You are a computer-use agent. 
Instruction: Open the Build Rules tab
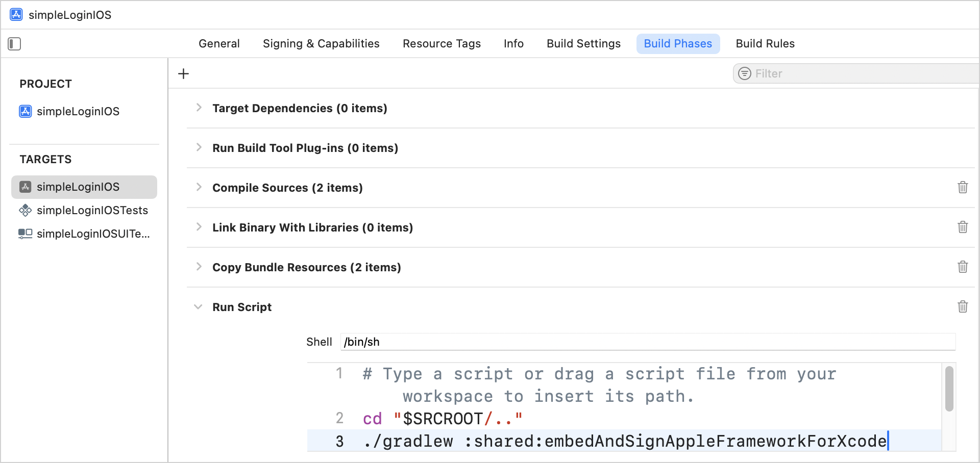[x=765, y=44]
